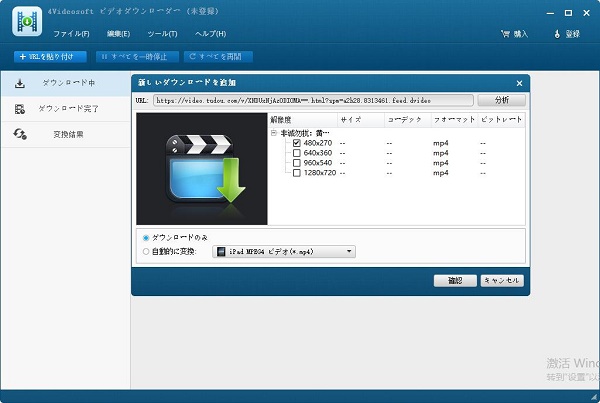Click mp4 format in the 1280x720 row
The width and height of the screenshot is (600, 403).
click(x=441, y=173)
